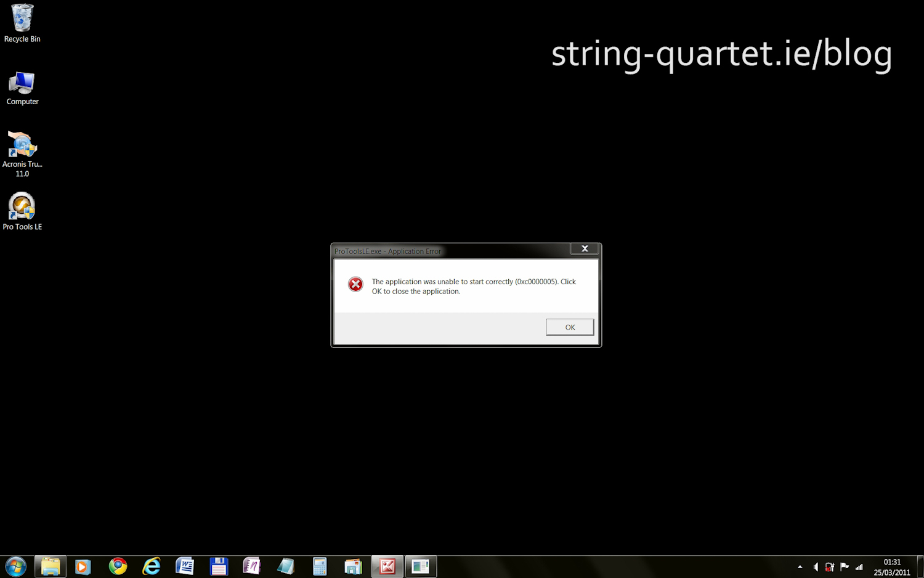Open the Action Center flag icon

(x=845, y=567)
